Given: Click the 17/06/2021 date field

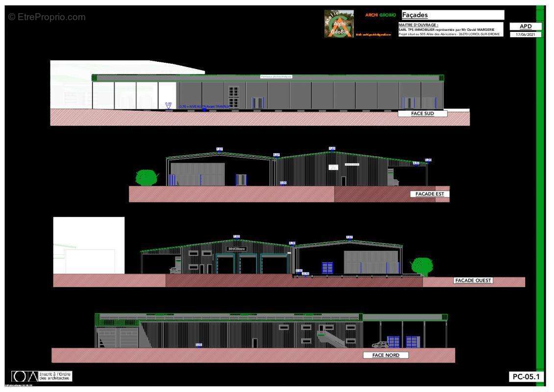Looking at the screenshot, I should point(526,34).
